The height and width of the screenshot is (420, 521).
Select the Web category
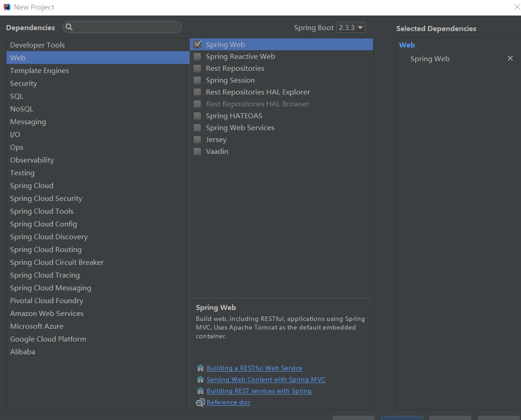pyautogui.click(x=98, y=58)
